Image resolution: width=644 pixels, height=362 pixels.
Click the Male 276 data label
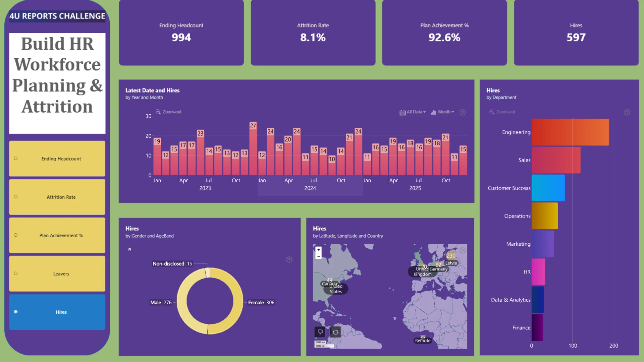point(161,302)
